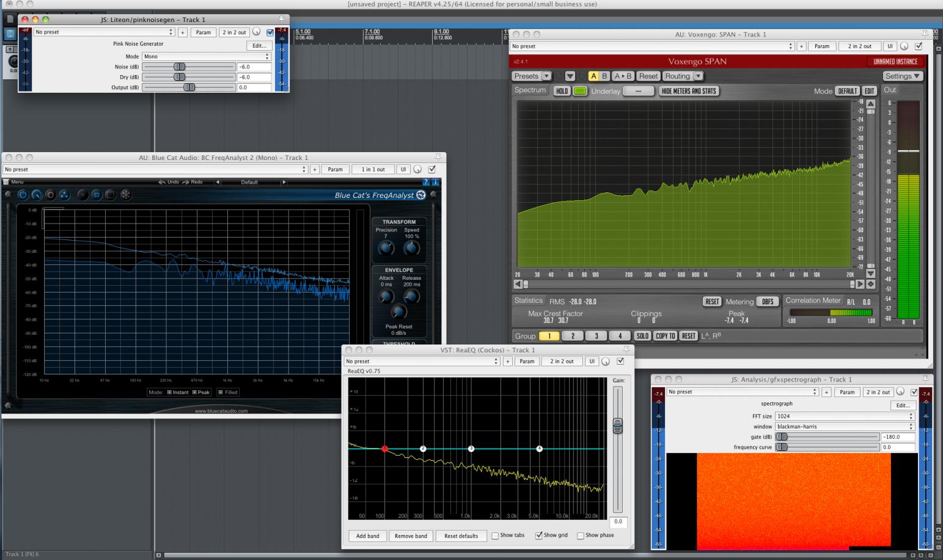Open the SPAN No preset dropdown
Viewport: 943px width, 560px height.
coord(652,46)
